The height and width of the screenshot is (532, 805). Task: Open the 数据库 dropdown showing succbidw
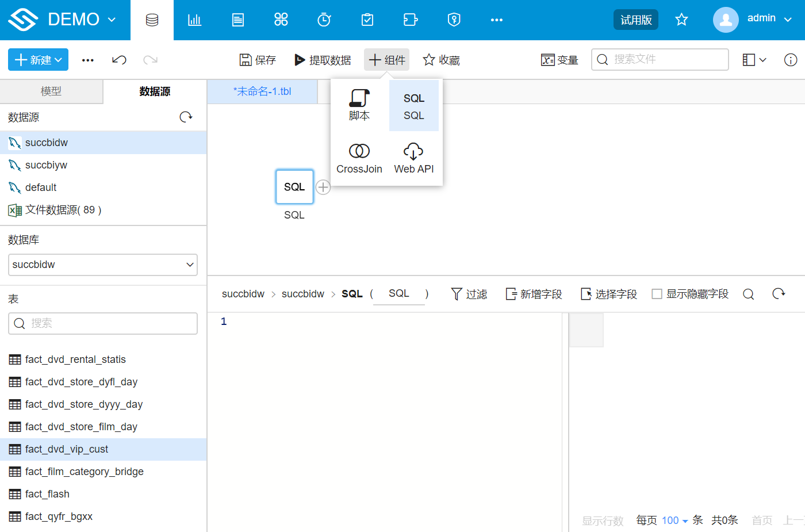coord(102,265)
